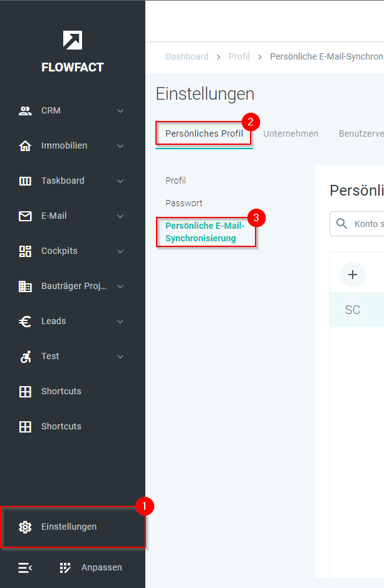Screen dimensions: 384x588
Task: Select the Persönliches Profil tab
Action: 204,134
